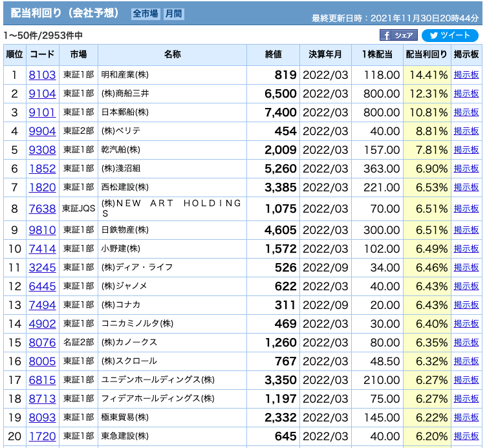This screenshot has height=448, width=487.
Task: Select the 市場 column header
Action: click(78, 55)
